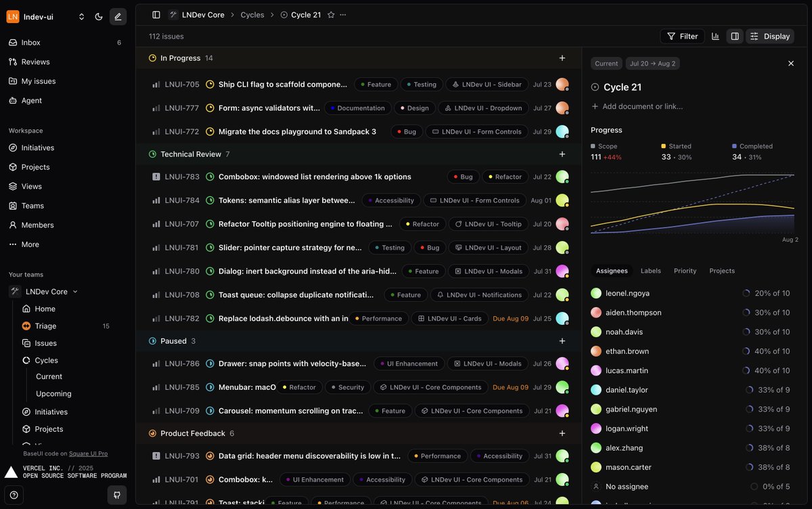This screenshot has height=509, width=812.
Task: Click progress ring for ethan.brown
Action: coord(746,351)
